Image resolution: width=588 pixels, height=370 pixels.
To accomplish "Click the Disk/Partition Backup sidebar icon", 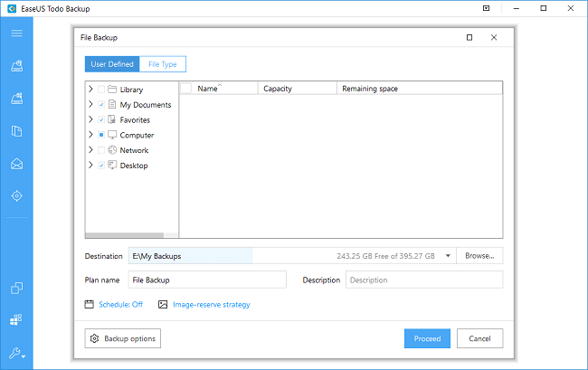I will (x=16, y=66).
